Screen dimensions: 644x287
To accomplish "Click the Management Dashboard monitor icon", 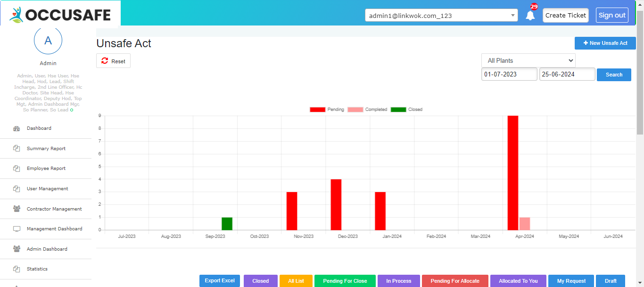I will [x=17, y=229].
